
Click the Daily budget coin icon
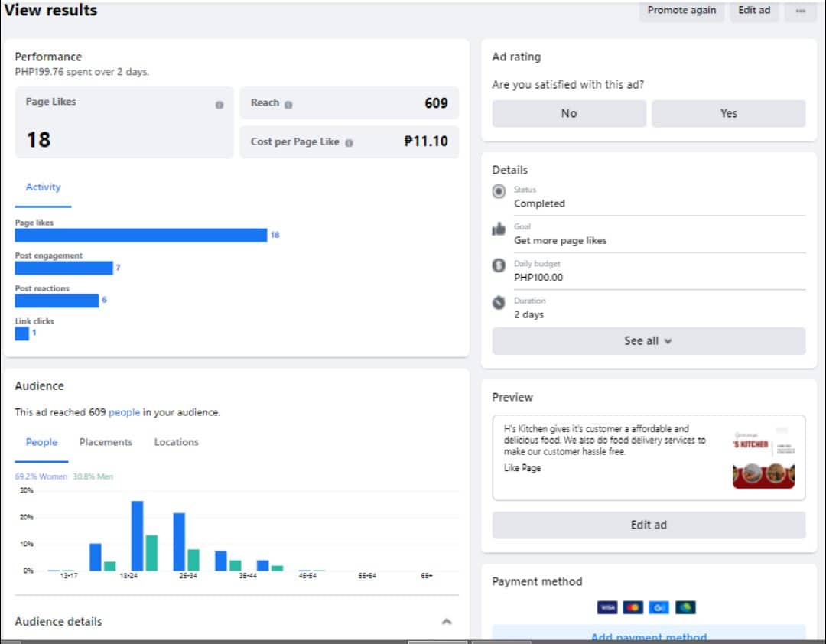[x=499, y=265]
